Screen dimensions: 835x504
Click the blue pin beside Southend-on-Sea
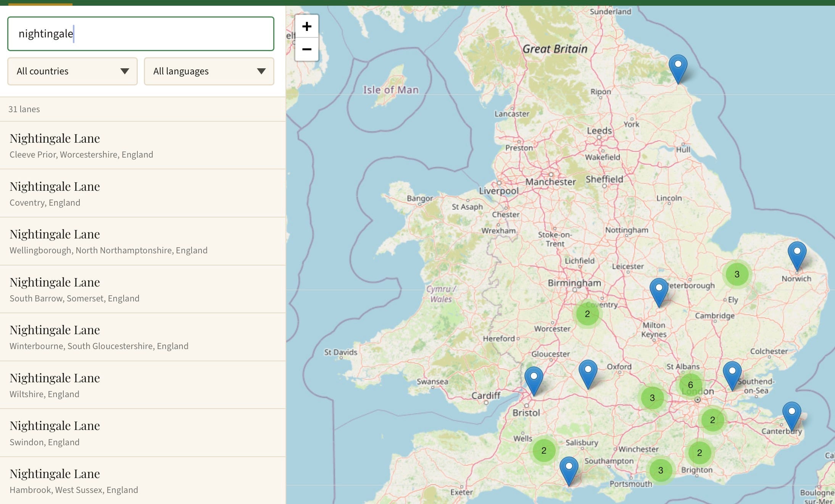point(732,376)
